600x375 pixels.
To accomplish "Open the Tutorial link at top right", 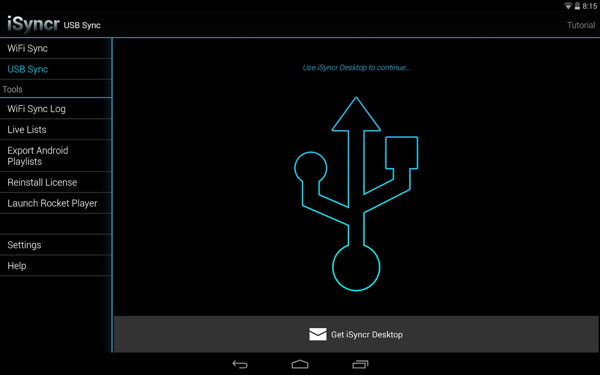I will click(x=581, y=25).
